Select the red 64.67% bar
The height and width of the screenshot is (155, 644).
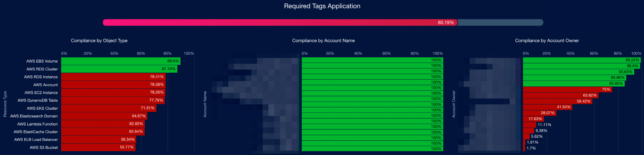pyautogui.click(x=104, y=116)
